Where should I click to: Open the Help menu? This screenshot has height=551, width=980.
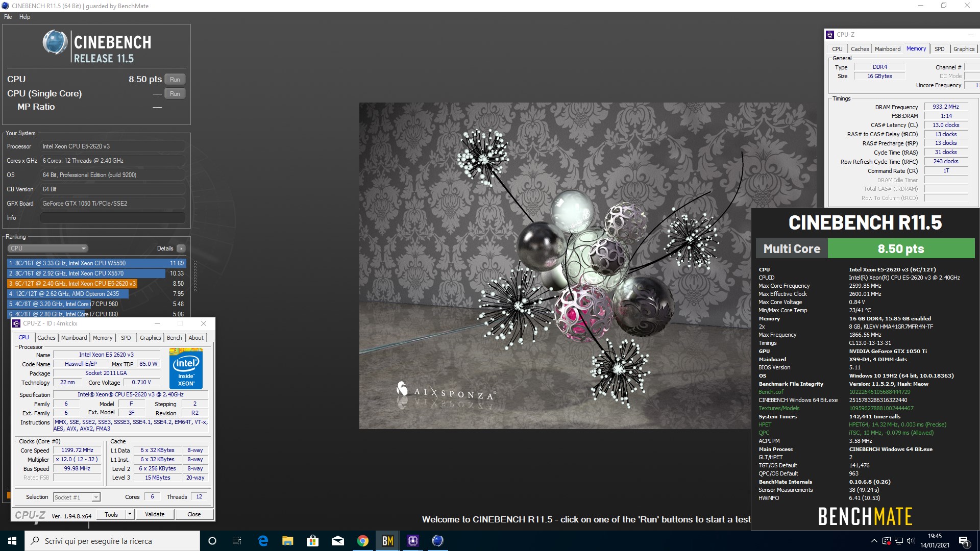(25, 17)
